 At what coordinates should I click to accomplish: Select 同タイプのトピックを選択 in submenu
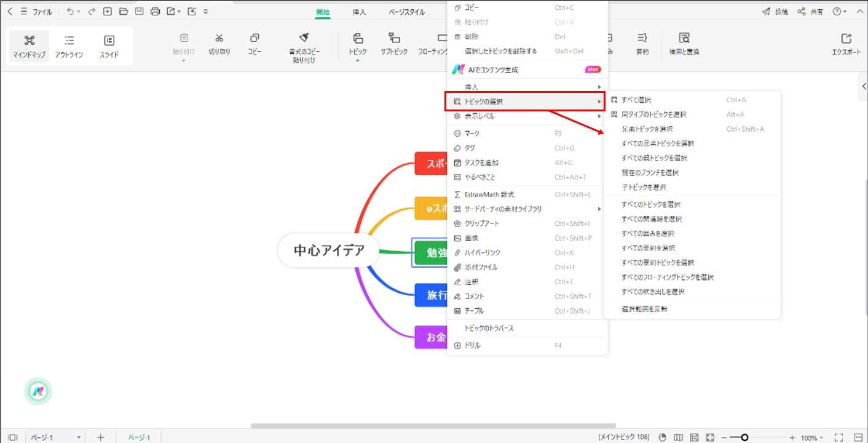click(692, 114)
